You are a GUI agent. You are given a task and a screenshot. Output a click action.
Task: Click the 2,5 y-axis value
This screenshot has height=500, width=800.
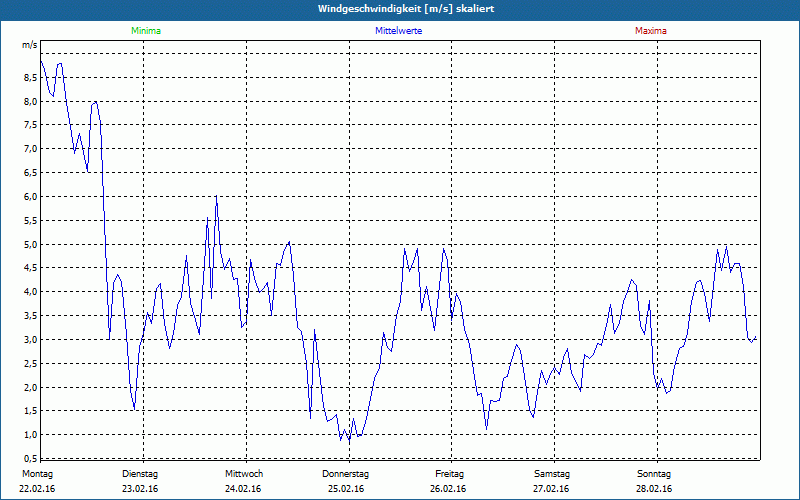pyautogui.click(x=30, y=364)
